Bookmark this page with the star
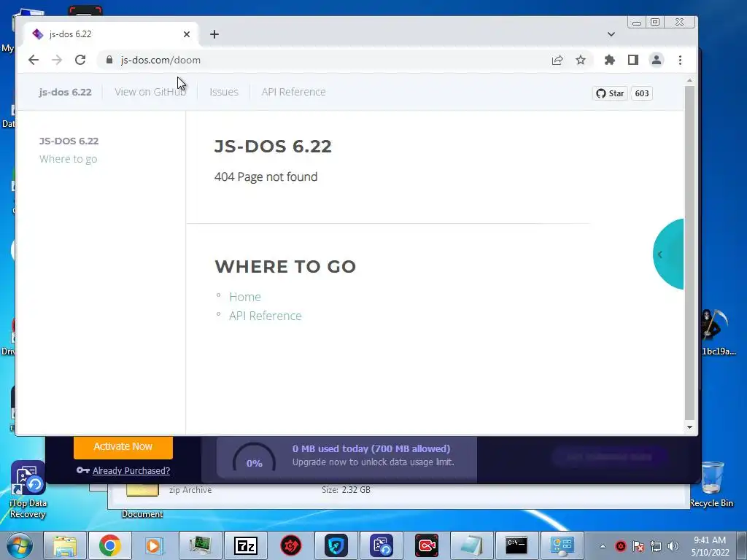The height and width of the screenshot is (560, 747). pos(580,60)
